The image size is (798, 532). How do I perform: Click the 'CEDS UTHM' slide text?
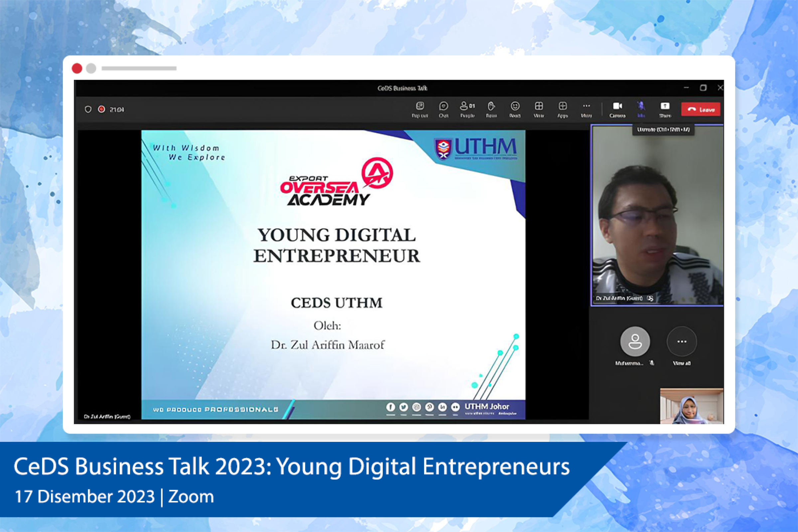pyautogui.click(x=336, y=303)
